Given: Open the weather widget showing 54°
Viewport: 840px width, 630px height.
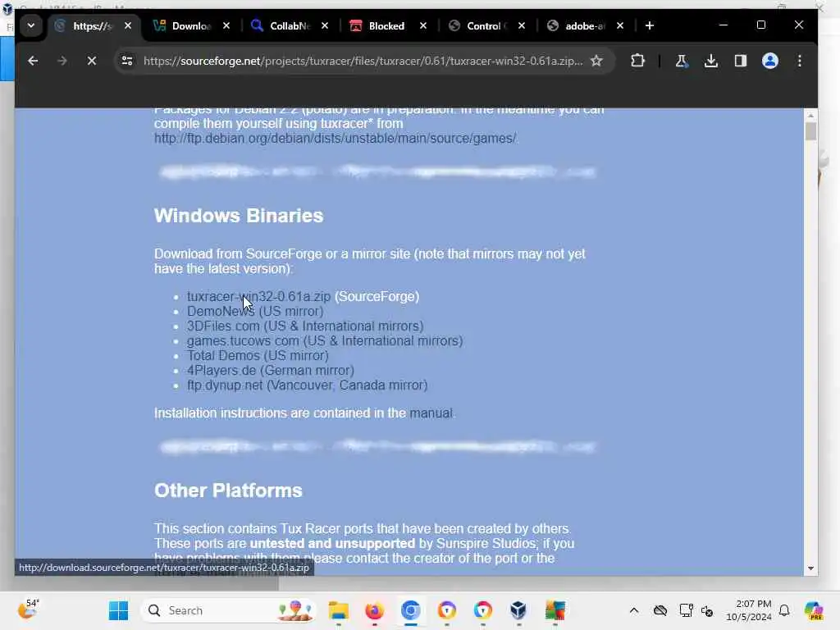Looking at the screenshot, I should [28, 609].
